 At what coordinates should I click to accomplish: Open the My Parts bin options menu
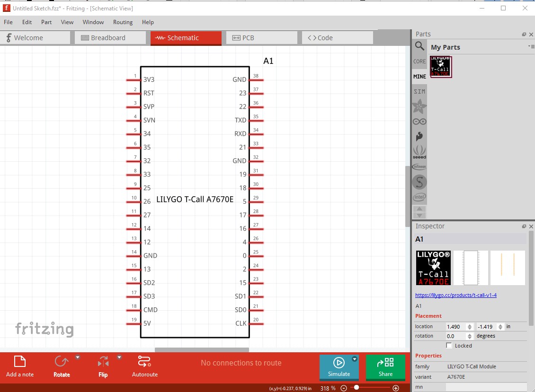coord(530,46)
